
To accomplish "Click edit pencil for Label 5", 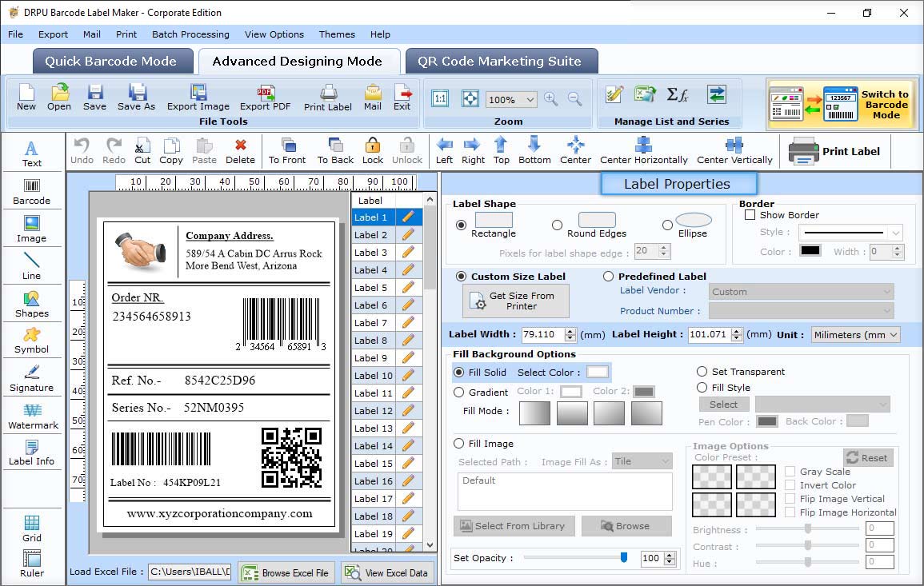I will click(x=408, y=288).
